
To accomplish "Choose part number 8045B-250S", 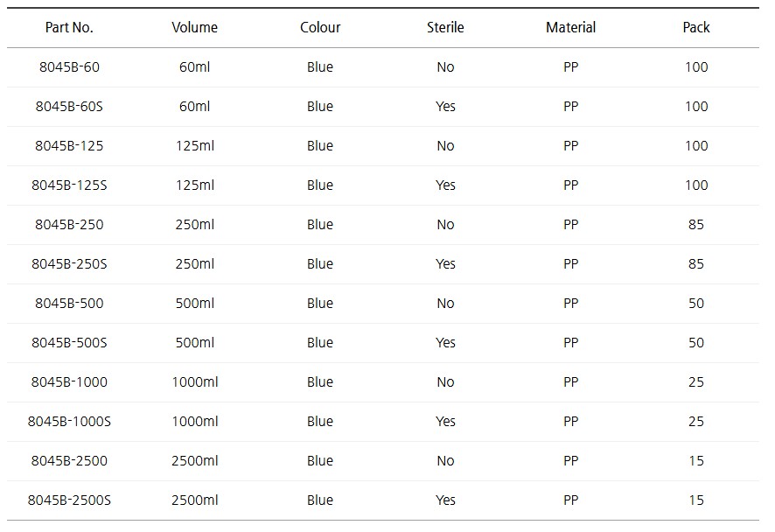I will pos(69,264).
